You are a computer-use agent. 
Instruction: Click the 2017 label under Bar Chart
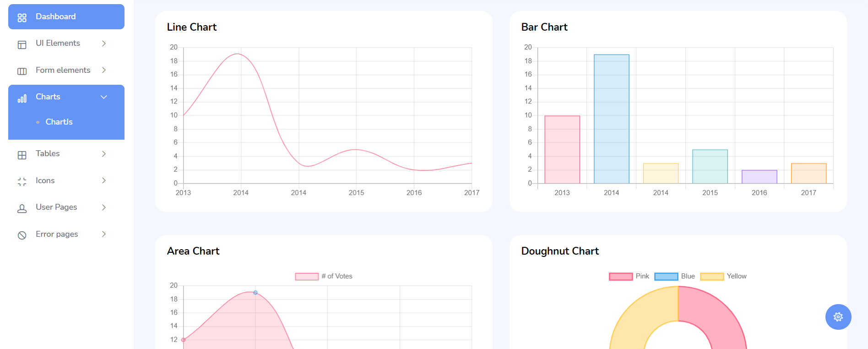pos(808,193)
